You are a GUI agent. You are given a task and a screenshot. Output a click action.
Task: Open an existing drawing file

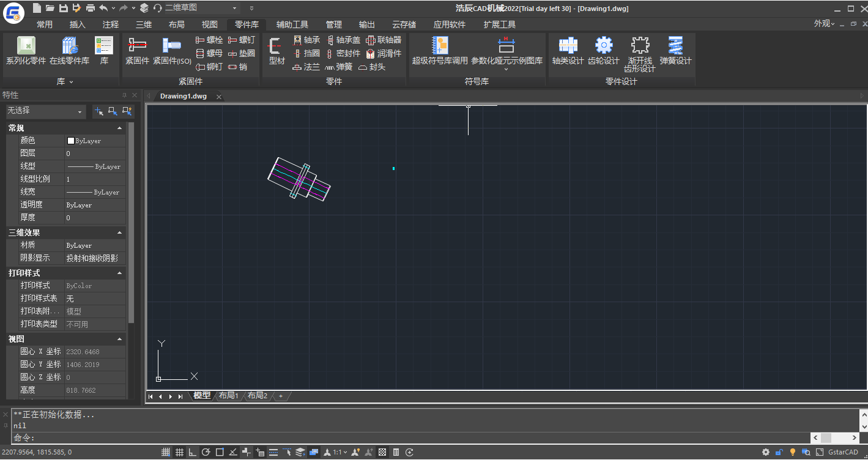point(50,8)
